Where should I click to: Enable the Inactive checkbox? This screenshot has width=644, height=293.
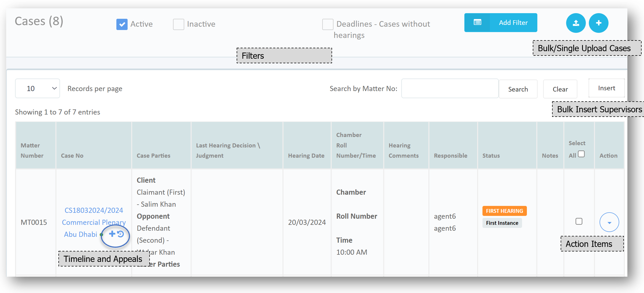click(x=178, y=24)
